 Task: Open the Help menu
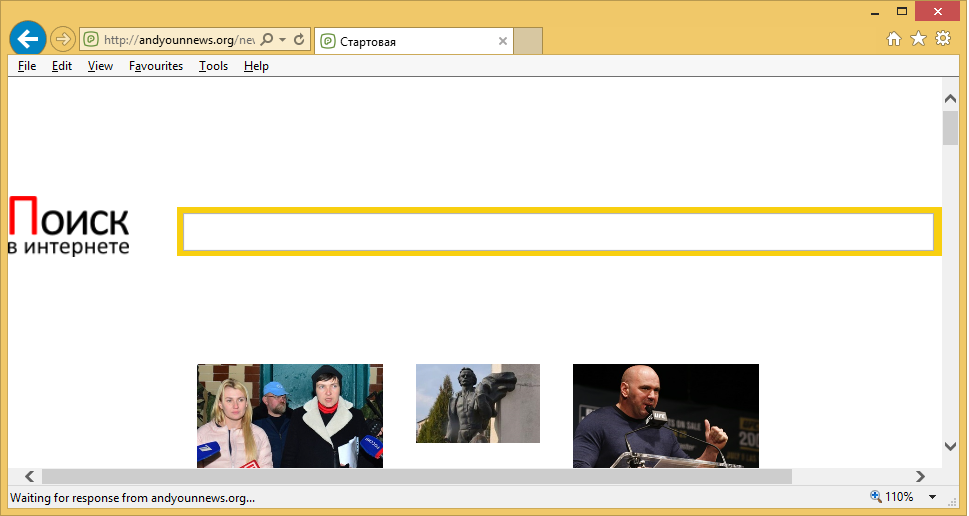click(x=256, y=66)
